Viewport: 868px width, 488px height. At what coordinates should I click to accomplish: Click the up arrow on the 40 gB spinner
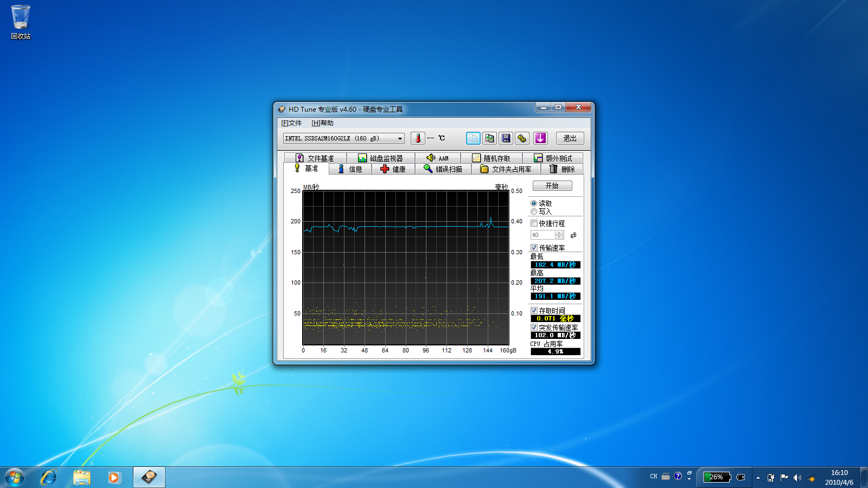pyautogui.click(x=559, y=233)
